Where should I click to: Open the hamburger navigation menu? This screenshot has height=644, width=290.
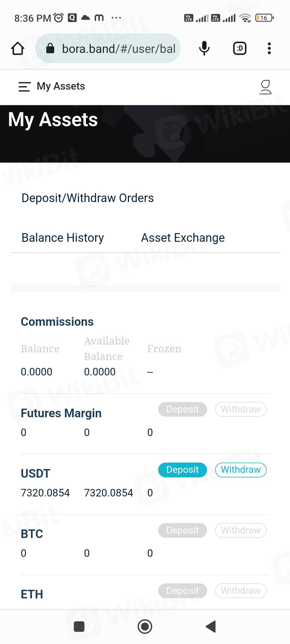24,86
